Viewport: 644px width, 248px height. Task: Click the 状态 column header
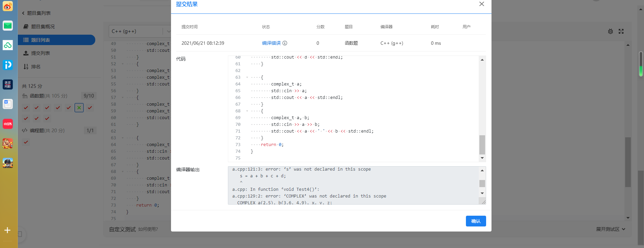tap(266, 27)
